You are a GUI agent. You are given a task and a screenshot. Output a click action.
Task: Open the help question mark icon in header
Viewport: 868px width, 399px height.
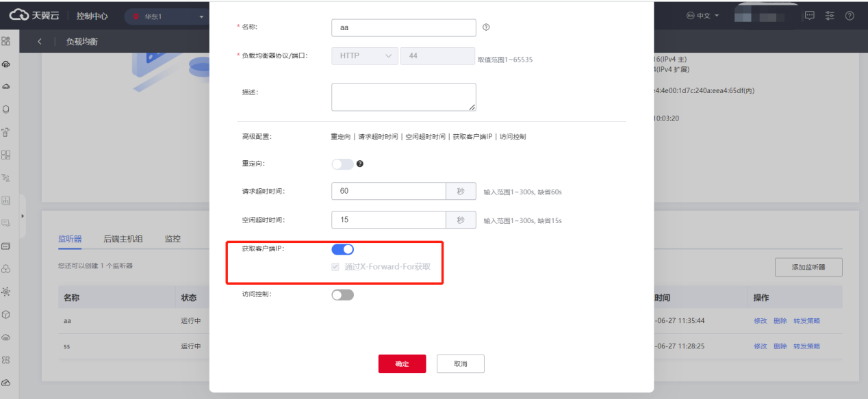coord(850,15)
